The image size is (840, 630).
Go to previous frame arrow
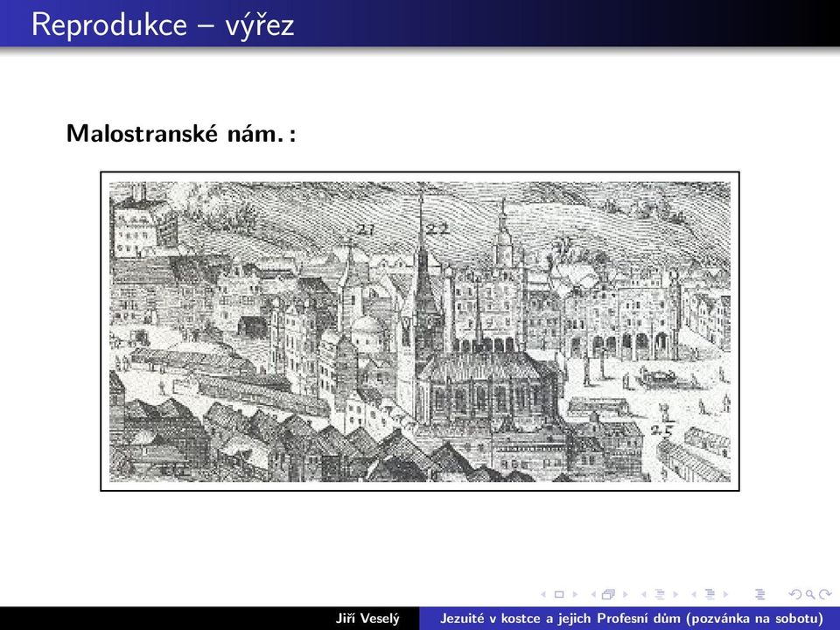593,594
